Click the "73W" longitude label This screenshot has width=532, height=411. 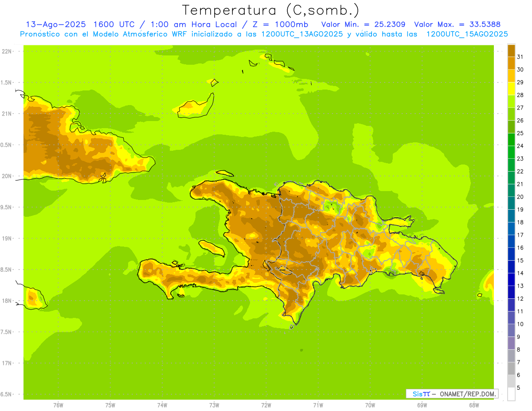click(214, 405)
